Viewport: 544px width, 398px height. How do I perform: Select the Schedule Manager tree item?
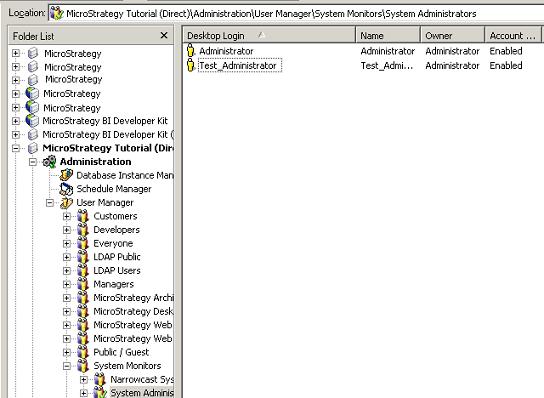(114, 189)
